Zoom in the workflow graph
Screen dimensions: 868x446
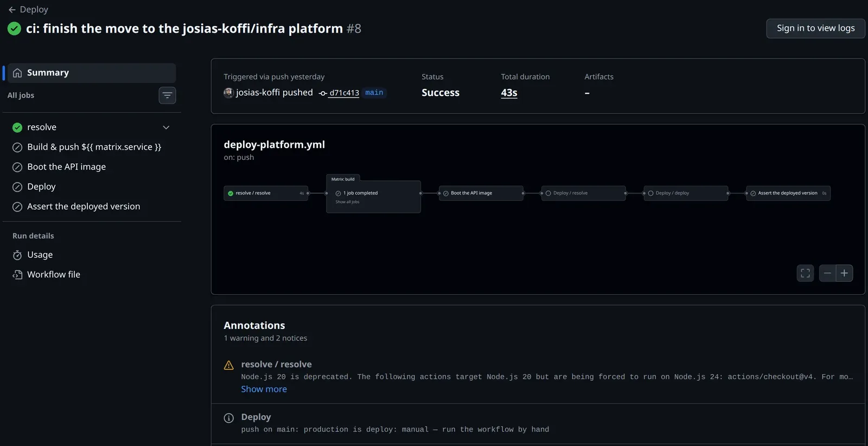coord(845,273)
